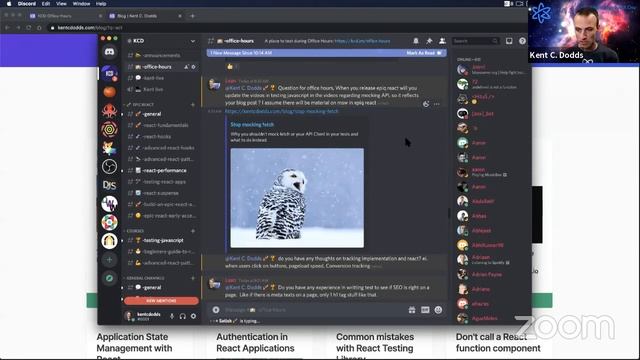The image size is (640, 360).
Task: Open the gift icon in message bar
Action: [412, 310]
